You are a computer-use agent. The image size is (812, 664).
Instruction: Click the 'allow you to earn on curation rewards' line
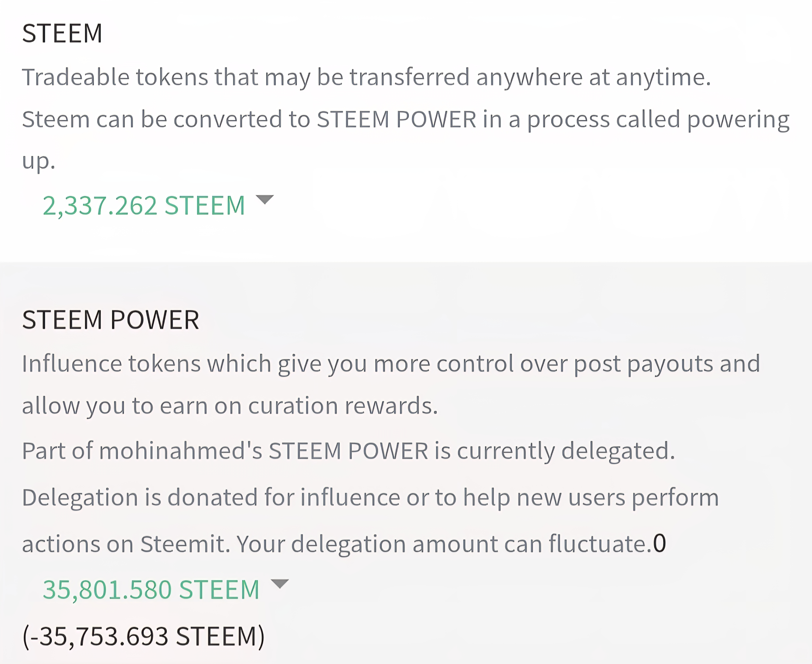point(230,406)
